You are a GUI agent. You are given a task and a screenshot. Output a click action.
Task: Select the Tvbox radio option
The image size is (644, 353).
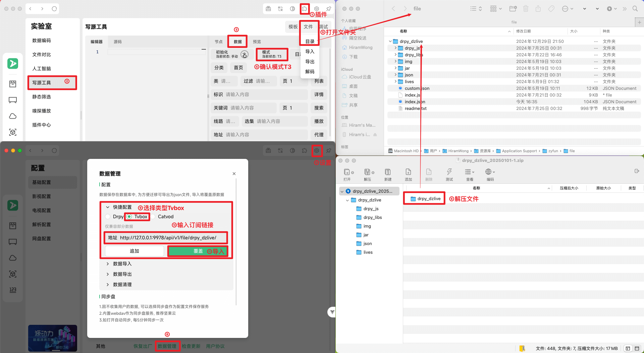129,217
